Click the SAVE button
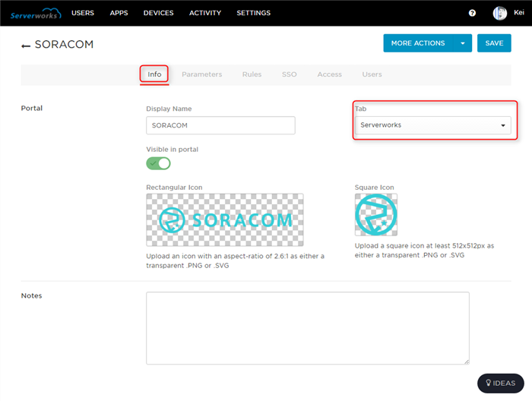The height and width of the screenshot is (401, 532). pyautogui.click(x=494, y=43)
